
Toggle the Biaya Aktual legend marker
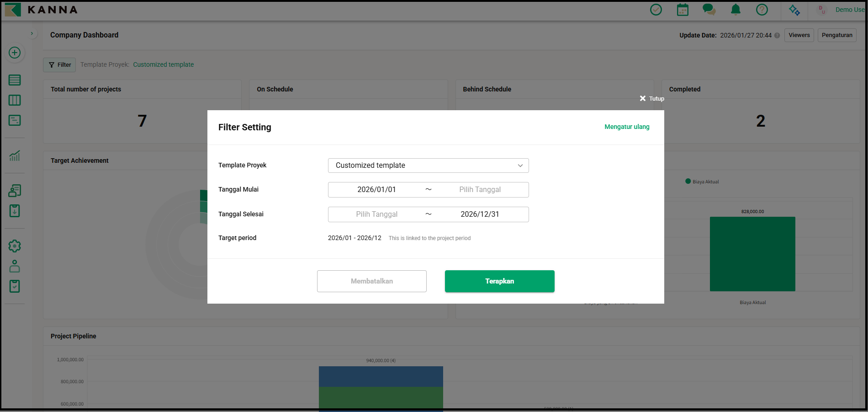coord(688,182)
